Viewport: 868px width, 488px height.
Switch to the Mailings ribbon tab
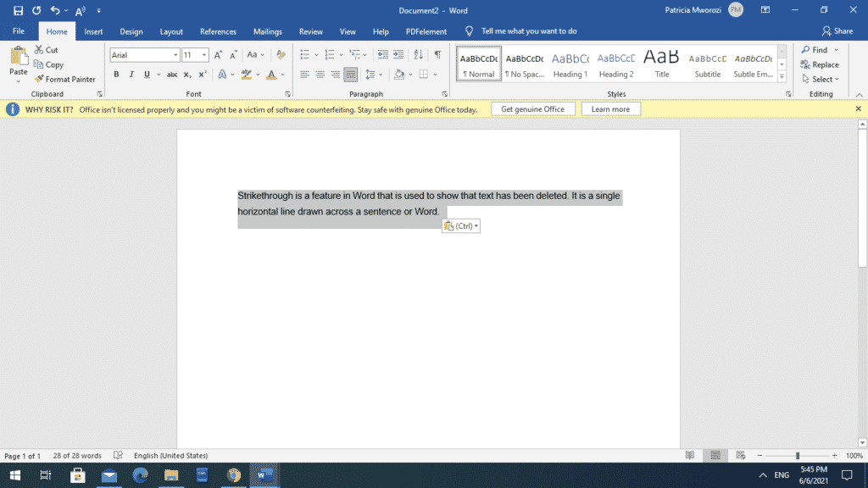(267, 31)
